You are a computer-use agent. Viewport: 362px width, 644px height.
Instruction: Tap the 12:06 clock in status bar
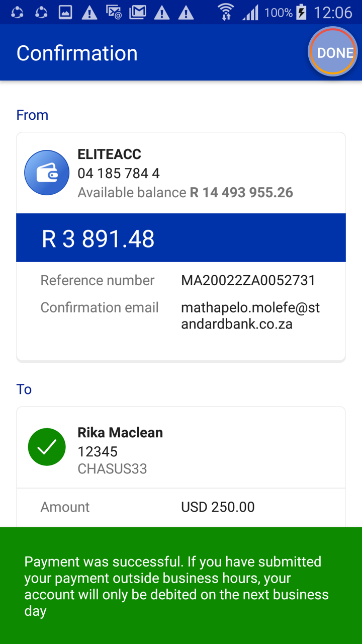[x=333, y=12]
